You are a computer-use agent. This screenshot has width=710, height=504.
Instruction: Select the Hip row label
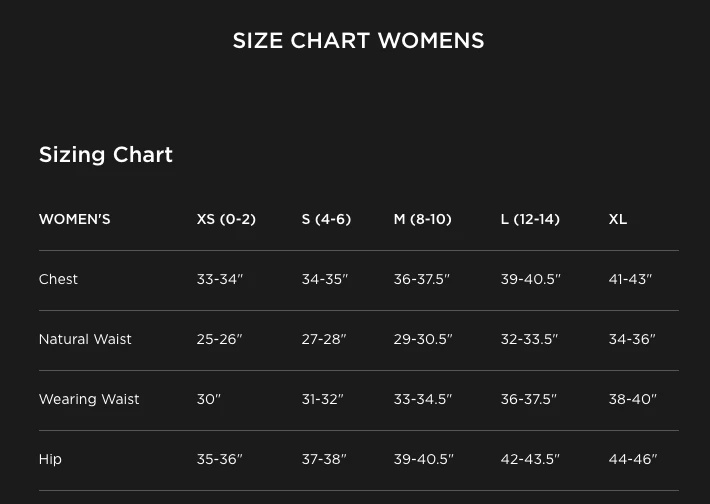coord(50,459)
